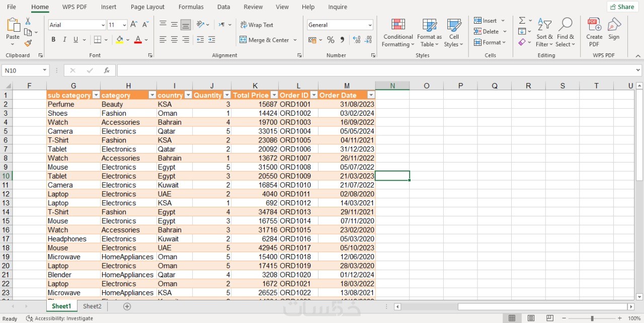
Task: Switch to Page Break Preview in status bar
Action: point(550,318)
